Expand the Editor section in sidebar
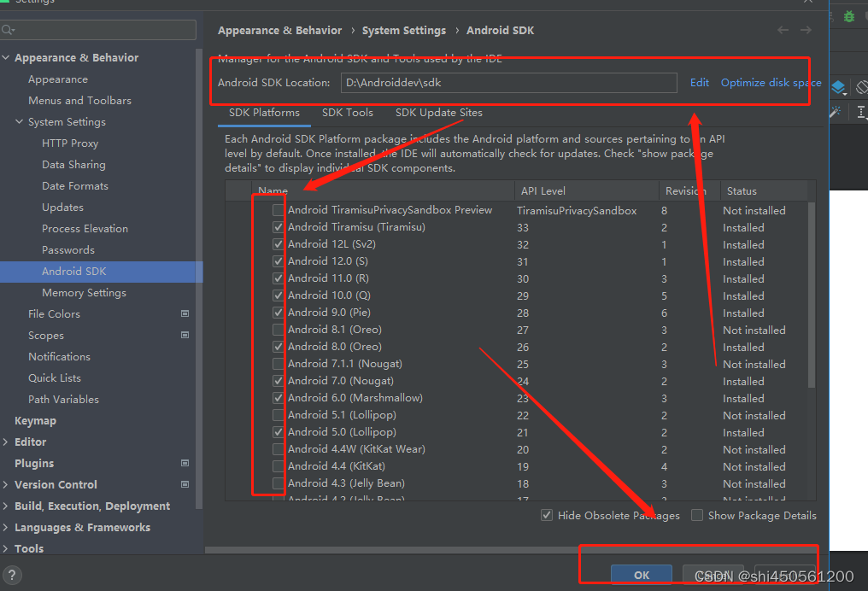The height and width of the screenshot is (591, 868). [7, 442]
